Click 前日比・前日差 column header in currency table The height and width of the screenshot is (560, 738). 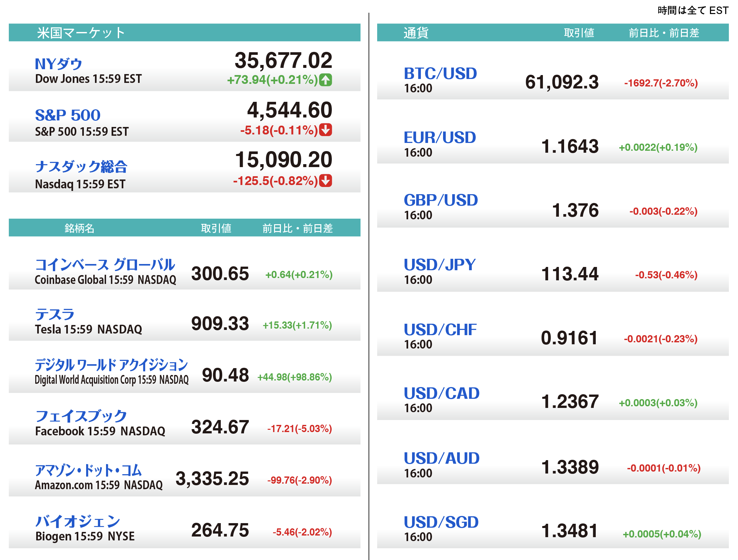664,33
